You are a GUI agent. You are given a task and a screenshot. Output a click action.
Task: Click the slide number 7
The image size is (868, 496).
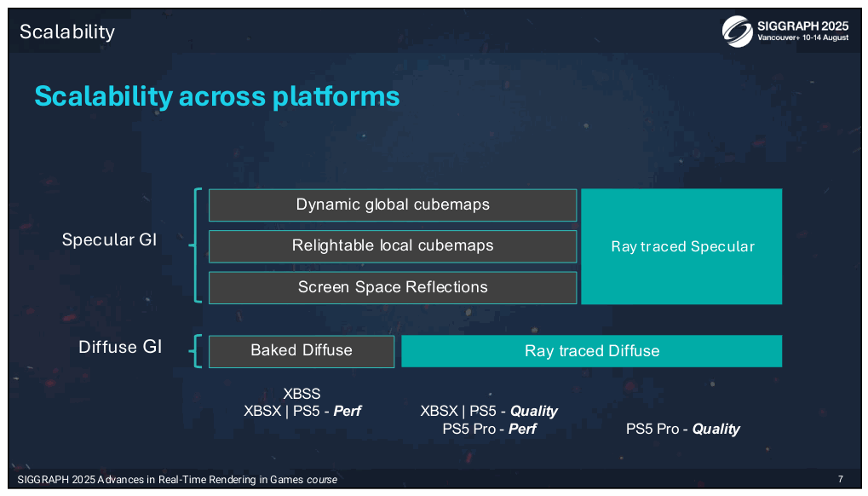tap(841, 480)
